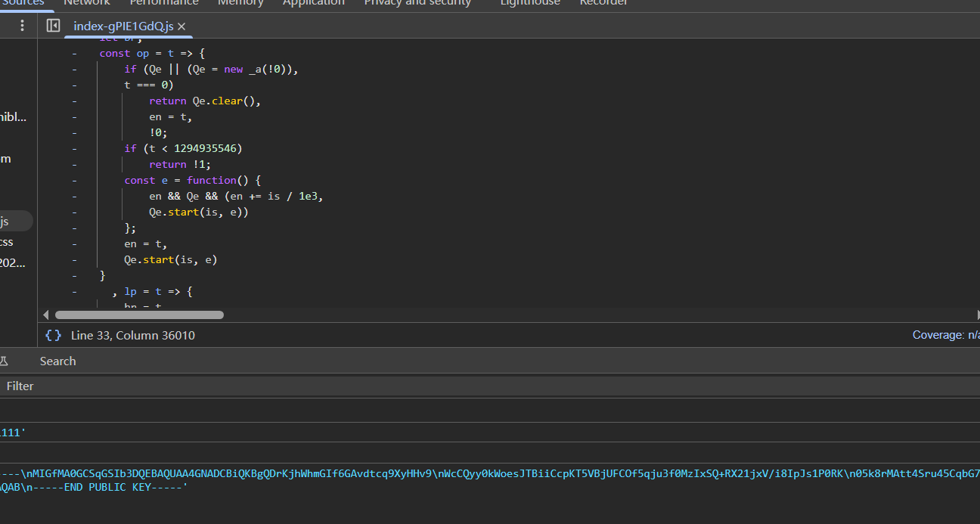Click the right scroll arrow of horizontal scrollbar
The width and height of the screenshot is (980, 524).
click(x=976, y=315)
